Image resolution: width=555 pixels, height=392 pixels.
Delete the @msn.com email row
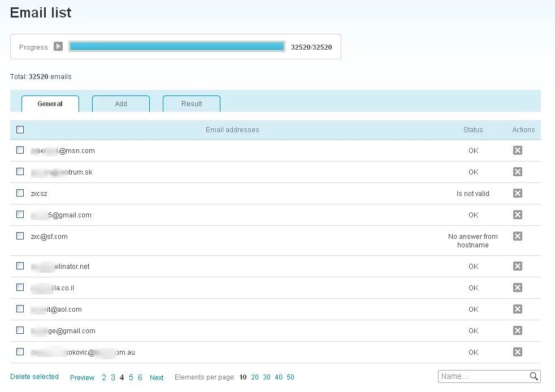(x=518, y=150)
